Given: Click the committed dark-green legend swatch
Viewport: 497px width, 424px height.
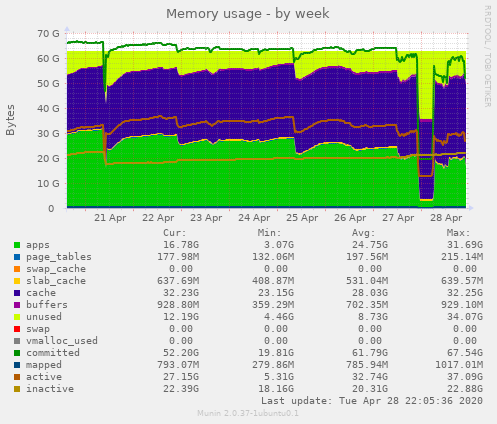Looking at the screenshot, I should (x=17, y=353).
